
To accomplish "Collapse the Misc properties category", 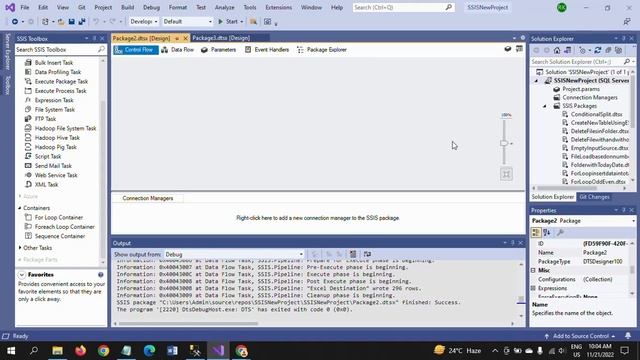I will pyautogui.click(x=533, y=271).
